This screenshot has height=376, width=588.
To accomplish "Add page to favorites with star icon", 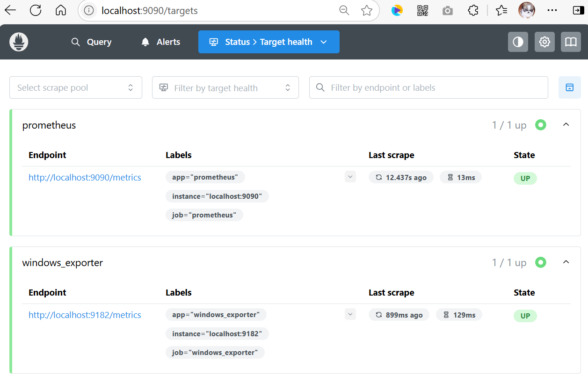I will 367,10.
